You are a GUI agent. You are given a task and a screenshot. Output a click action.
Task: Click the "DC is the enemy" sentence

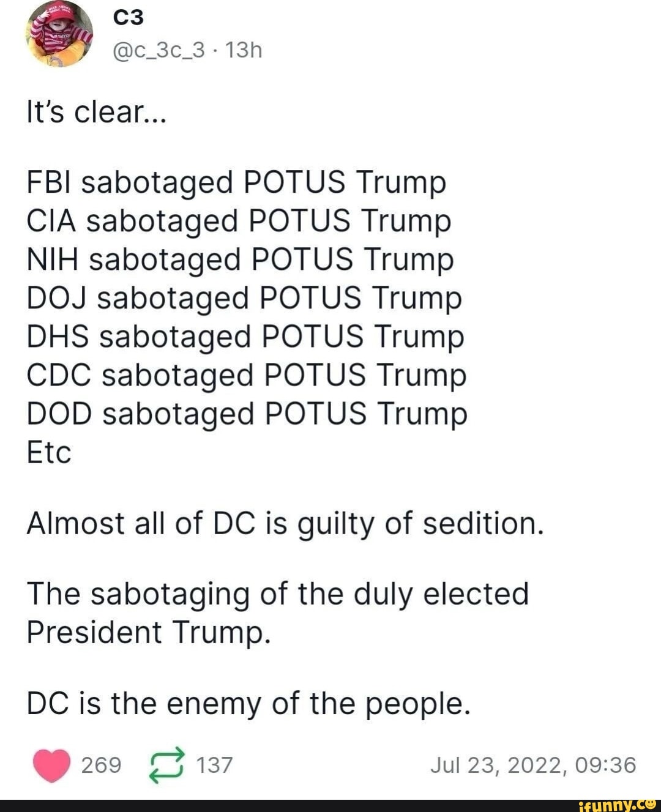(x=248, y=703)
